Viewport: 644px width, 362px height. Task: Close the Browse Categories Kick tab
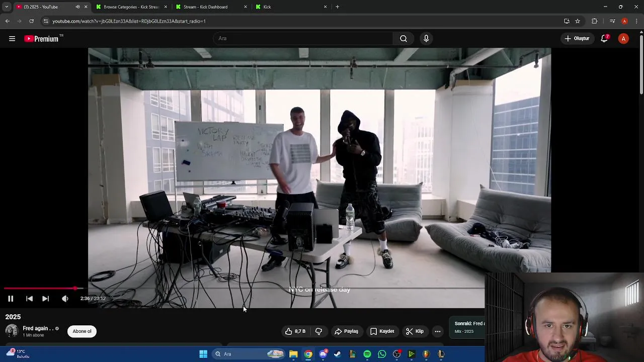[166, 7]
